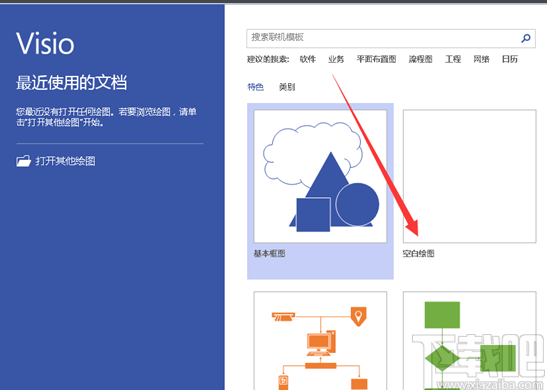
Task: Select suggested search 业务
Action: click(x=336, y=59)
